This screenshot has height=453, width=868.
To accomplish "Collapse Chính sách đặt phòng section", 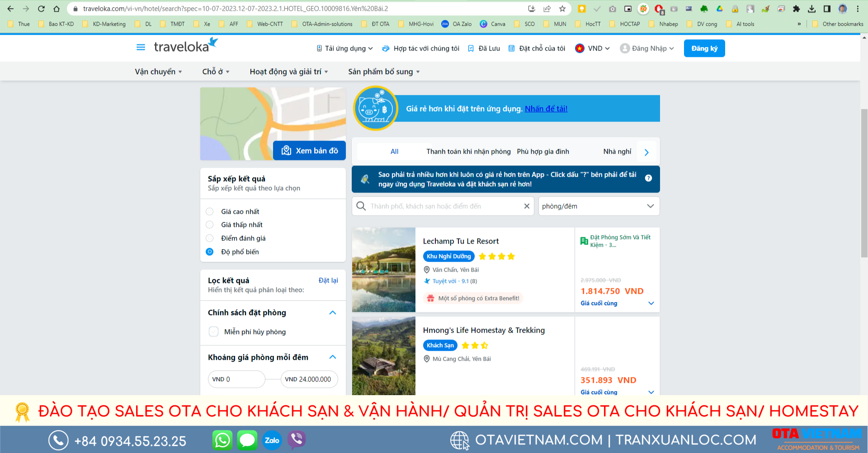I will [333, 313].
